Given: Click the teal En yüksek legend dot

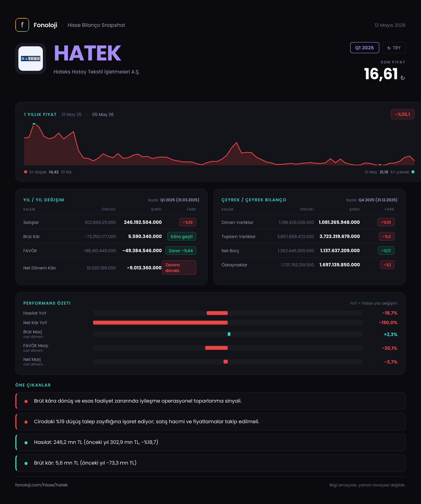Looking at the screenshot, I should (413, 172).
